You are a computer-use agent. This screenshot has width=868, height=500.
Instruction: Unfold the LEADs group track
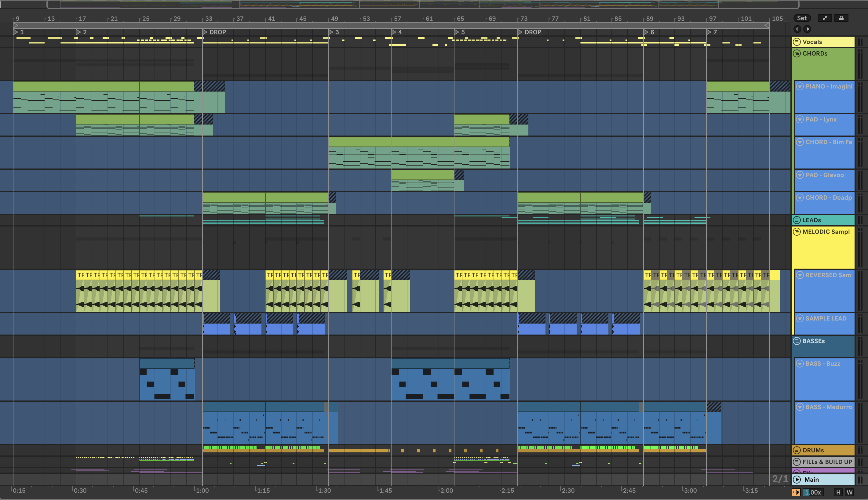[797, 220]
